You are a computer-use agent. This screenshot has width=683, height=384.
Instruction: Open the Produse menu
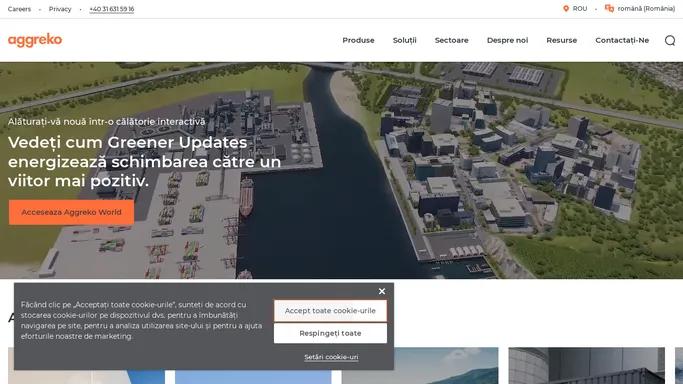coord(358,40)
